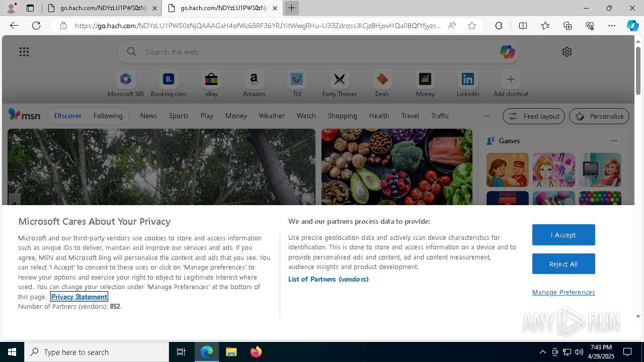
Task: Open the Weather category
Action: [272, 116]
